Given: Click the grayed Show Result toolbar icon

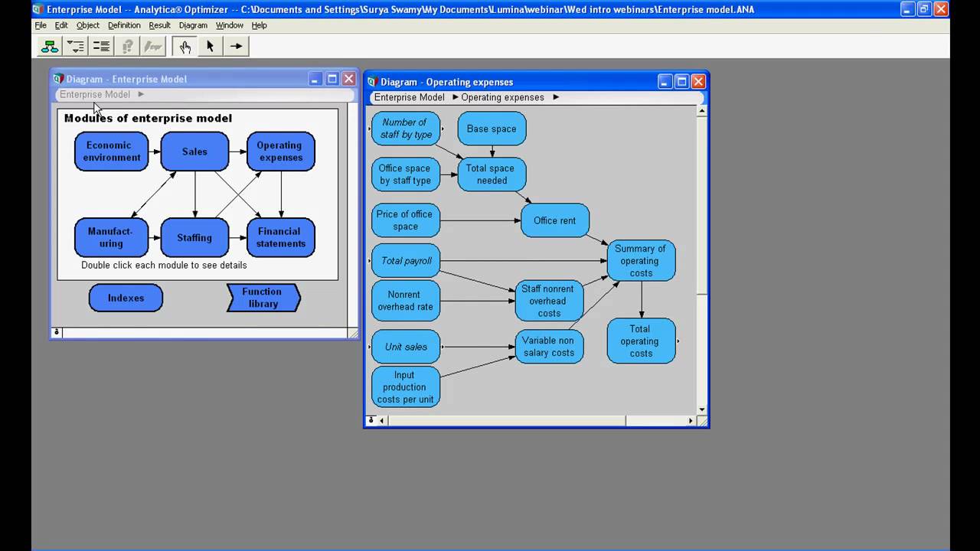Looking at the screenshot, I should click(128, 47).
